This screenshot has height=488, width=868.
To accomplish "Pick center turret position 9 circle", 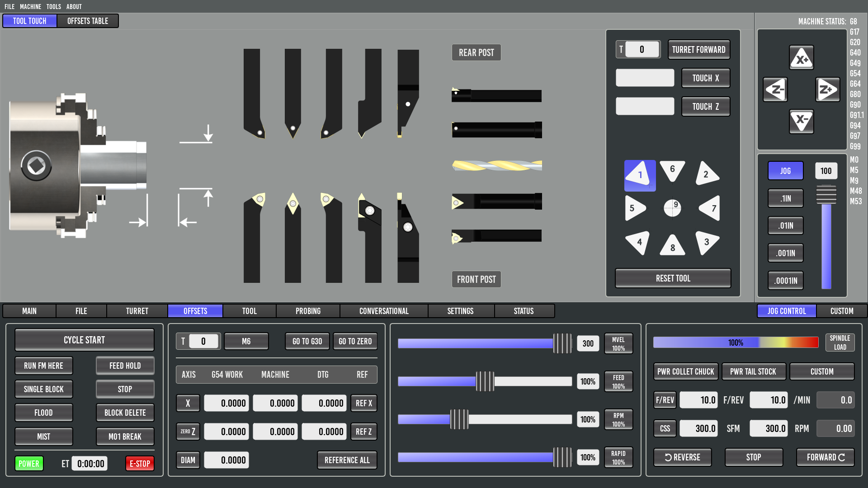I will point(672,208).
